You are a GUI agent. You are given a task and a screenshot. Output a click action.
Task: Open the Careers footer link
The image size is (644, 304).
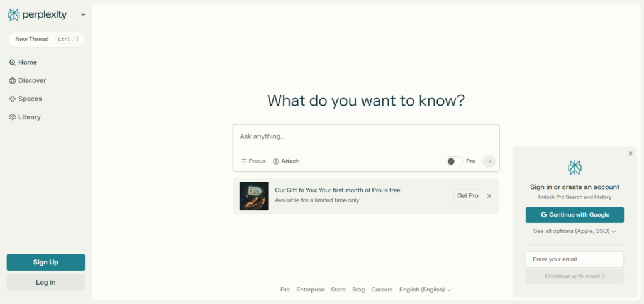(x=382, y=290)
